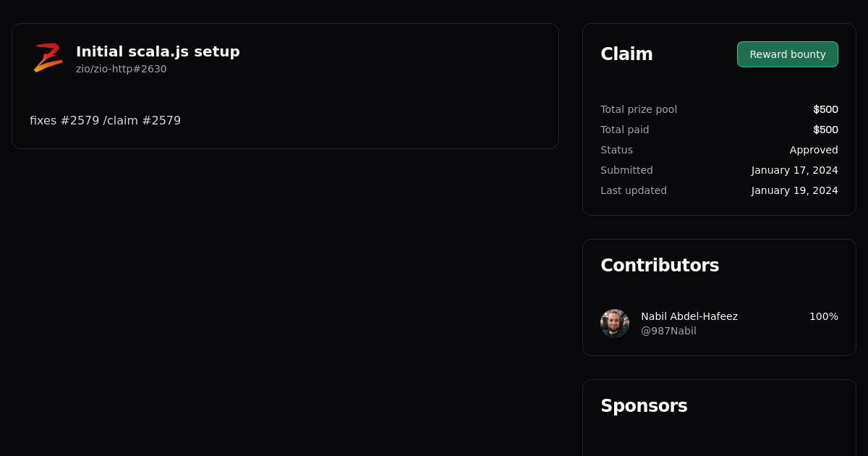Select the Total paid label

tap(624, 130)
